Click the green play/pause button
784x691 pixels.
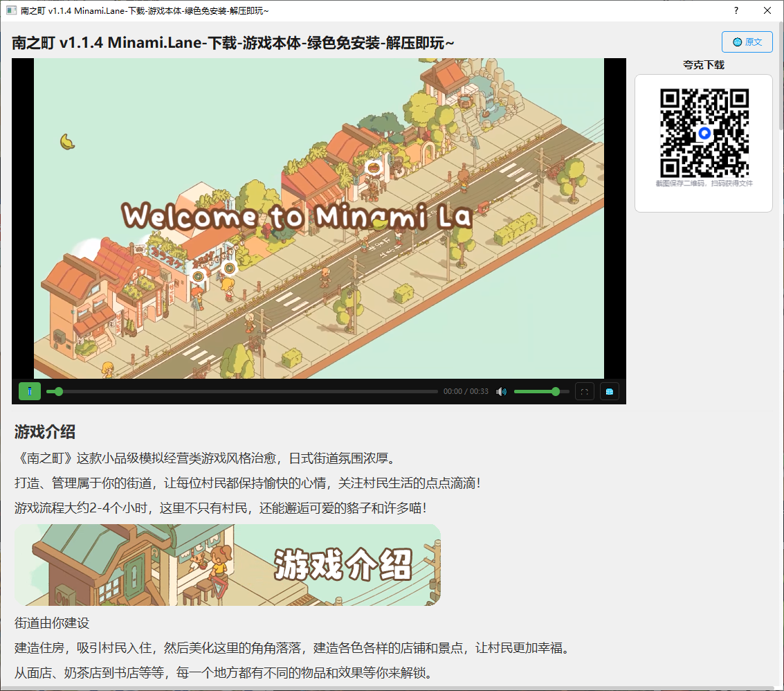click(30, 391)
